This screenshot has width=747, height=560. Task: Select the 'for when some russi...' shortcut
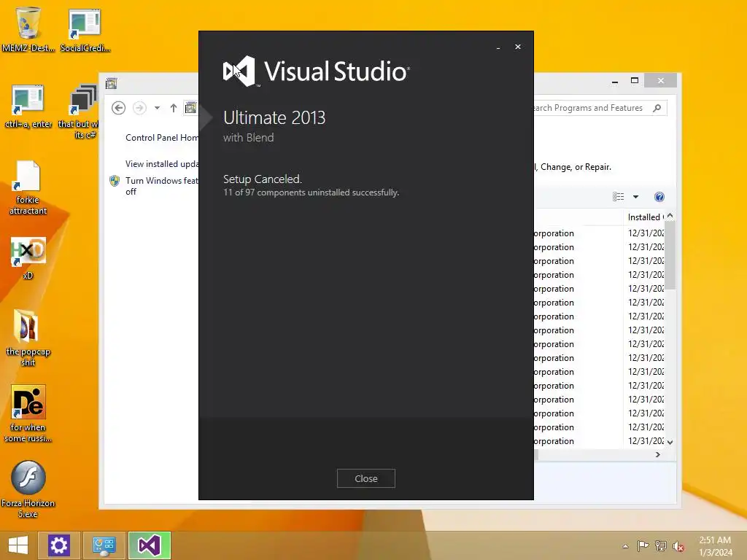tap(28, 413)
